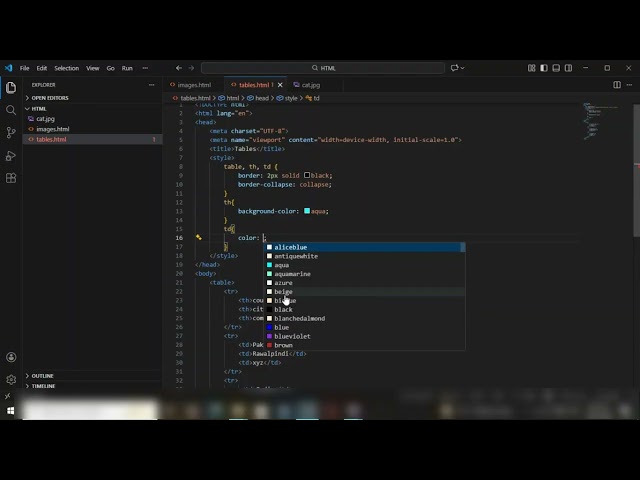
Task: Click tables.html in the breadcrumb
Action: 196,98
